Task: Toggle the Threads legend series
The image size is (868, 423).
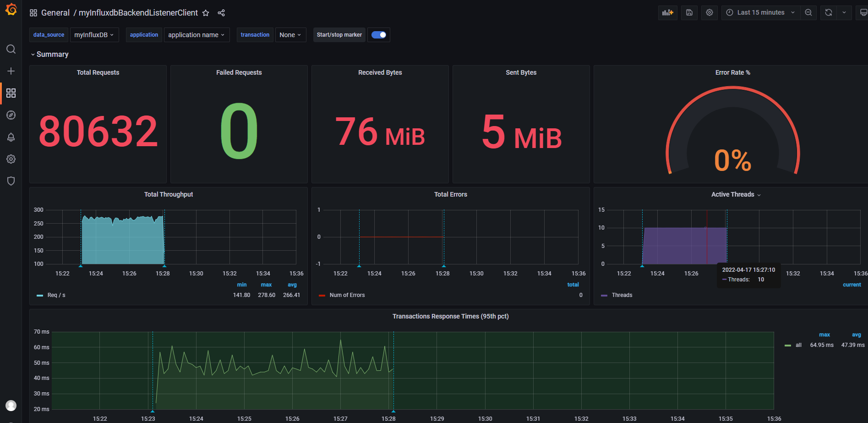Action: (x=622, y=295)
